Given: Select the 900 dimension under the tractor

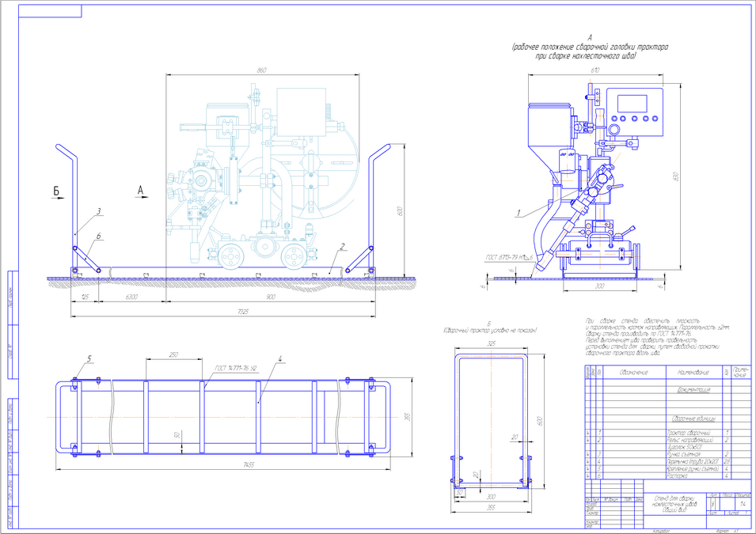Looking at the screenshot, I should point(271,297).
